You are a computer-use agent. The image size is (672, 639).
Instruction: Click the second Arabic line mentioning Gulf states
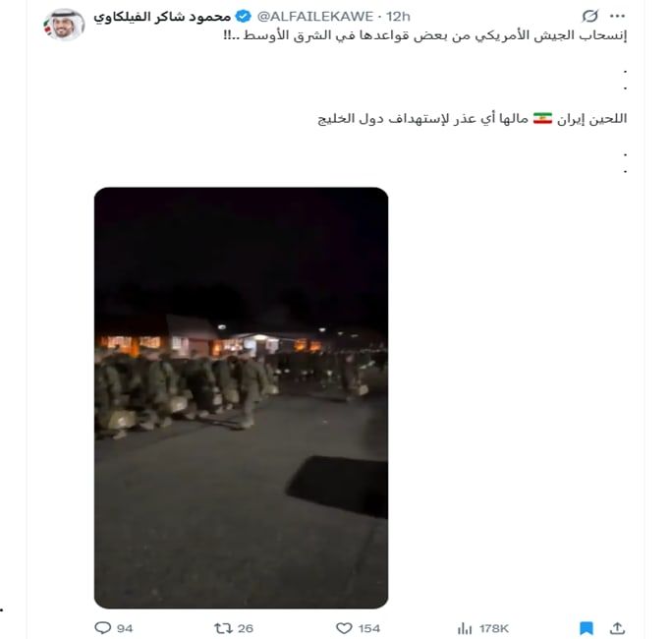click(x=473, y=118)
